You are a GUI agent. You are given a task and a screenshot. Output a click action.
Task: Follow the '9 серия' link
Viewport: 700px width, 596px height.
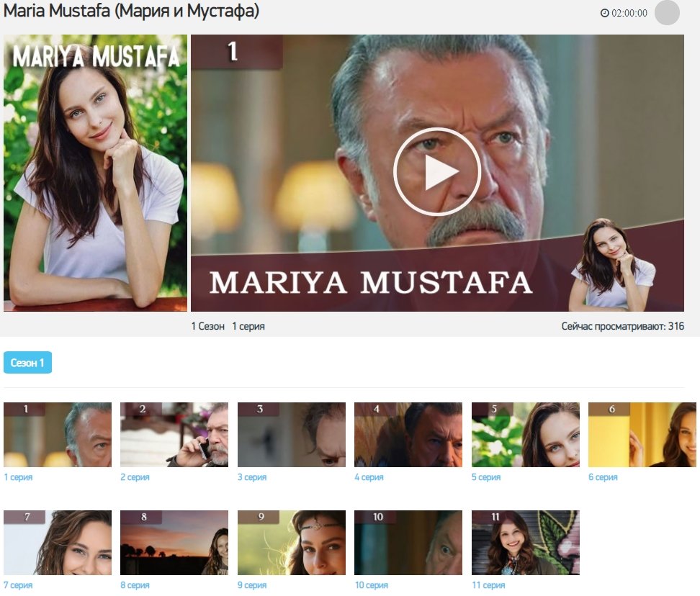[252, 585]
